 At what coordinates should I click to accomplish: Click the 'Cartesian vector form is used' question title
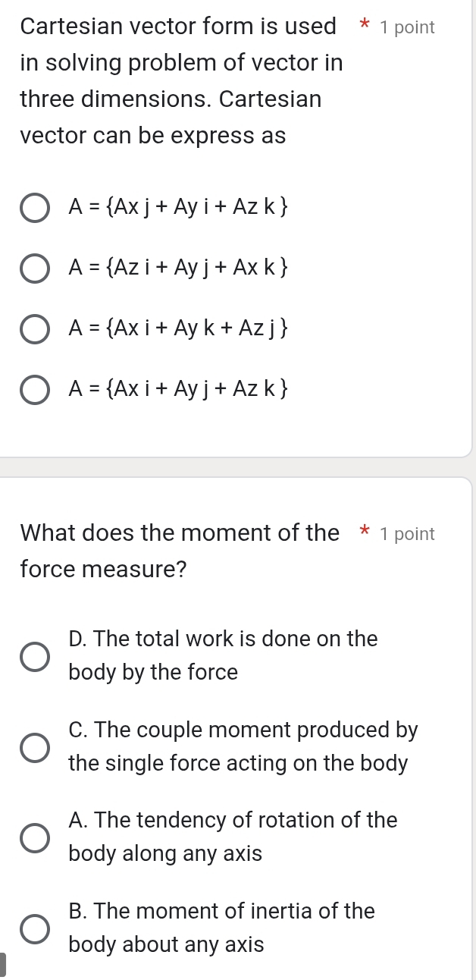178,27
